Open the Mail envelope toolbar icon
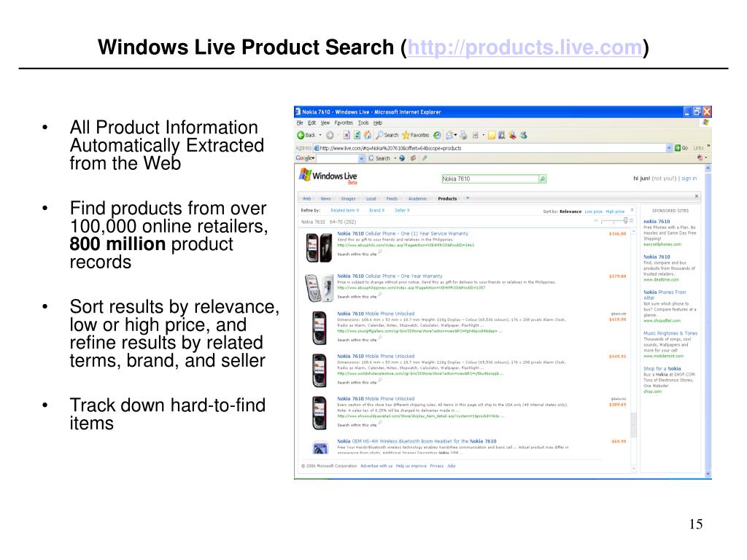747x560 pixels. (449, 135)
